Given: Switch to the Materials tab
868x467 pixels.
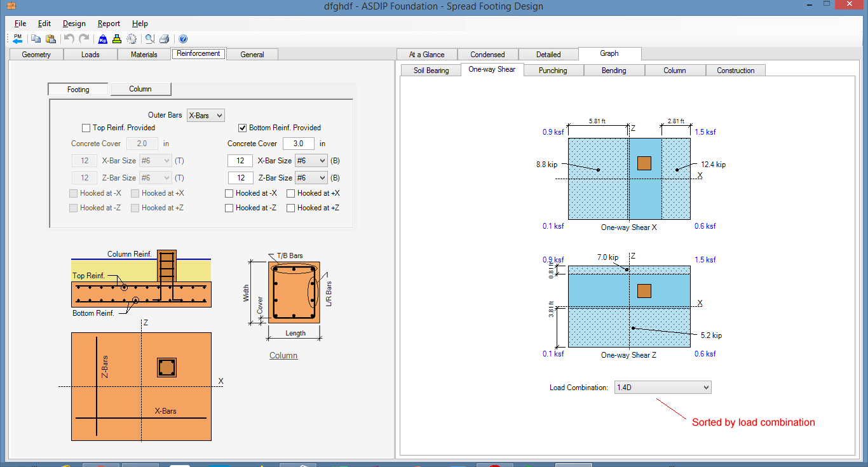Looking at the screenshot, I should pos(144,55).
